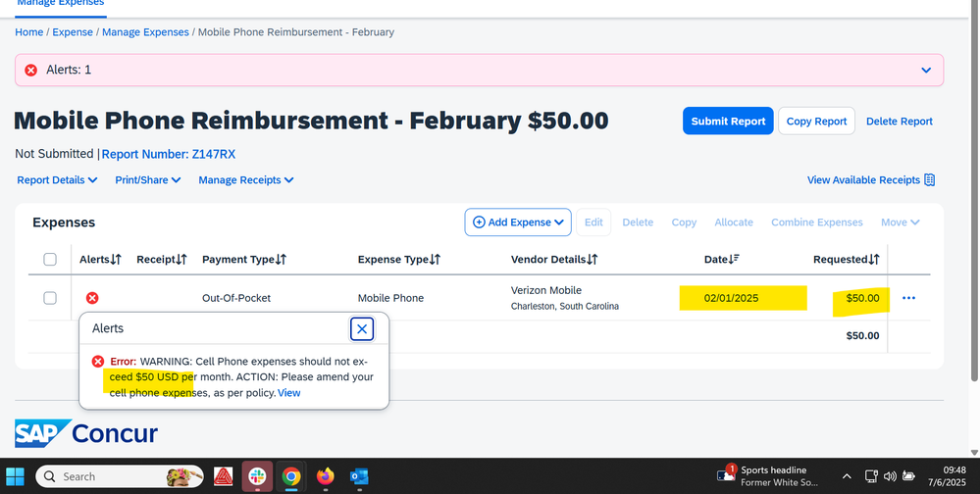Viewport: 980px width, 494px height.
Task: Click the Submit Report button
Action: tap(728, 122)
